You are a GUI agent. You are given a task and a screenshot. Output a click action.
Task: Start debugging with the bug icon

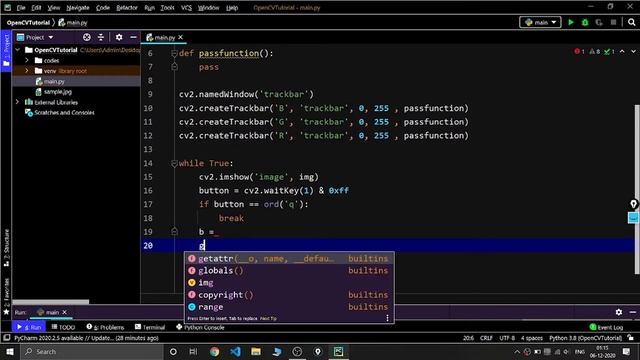(x=585, y=22)
